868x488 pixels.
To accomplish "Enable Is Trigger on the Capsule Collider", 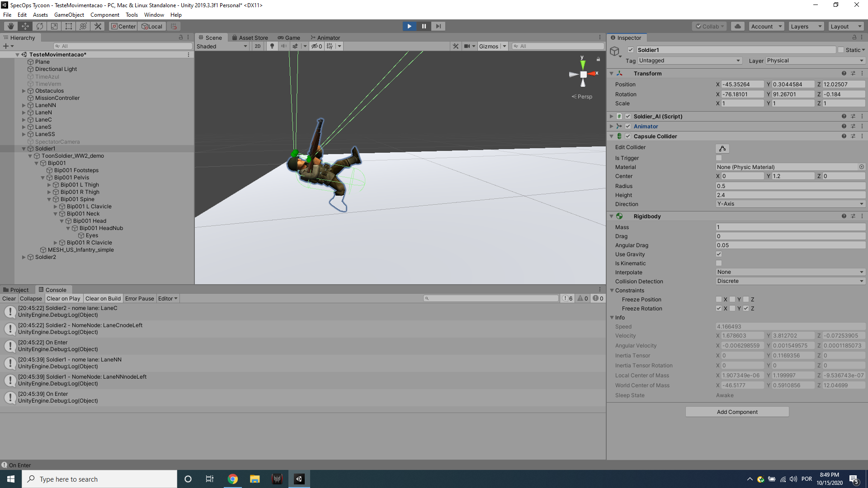I will pos(718,158).
